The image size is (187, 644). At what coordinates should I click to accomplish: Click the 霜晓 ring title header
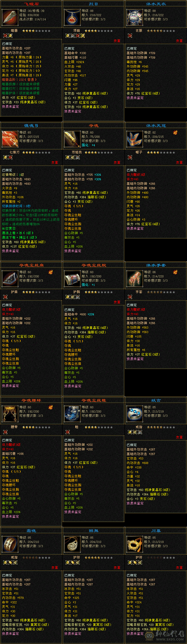(31, 531)
